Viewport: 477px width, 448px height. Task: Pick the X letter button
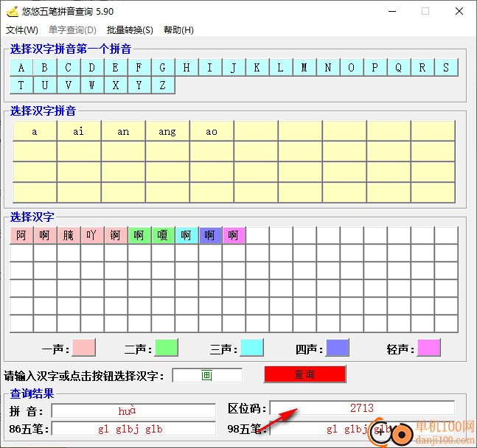116,85
